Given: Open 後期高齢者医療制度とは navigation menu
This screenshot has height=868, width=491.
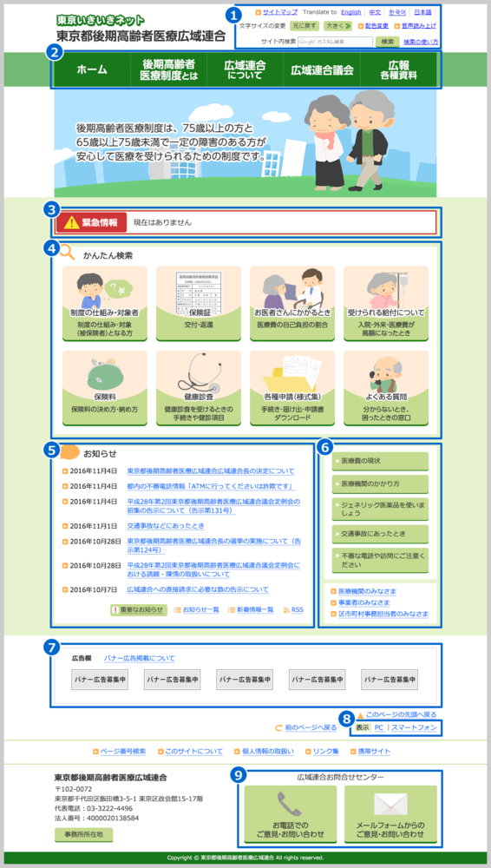Looking at the screenshot, I should 169,69.
